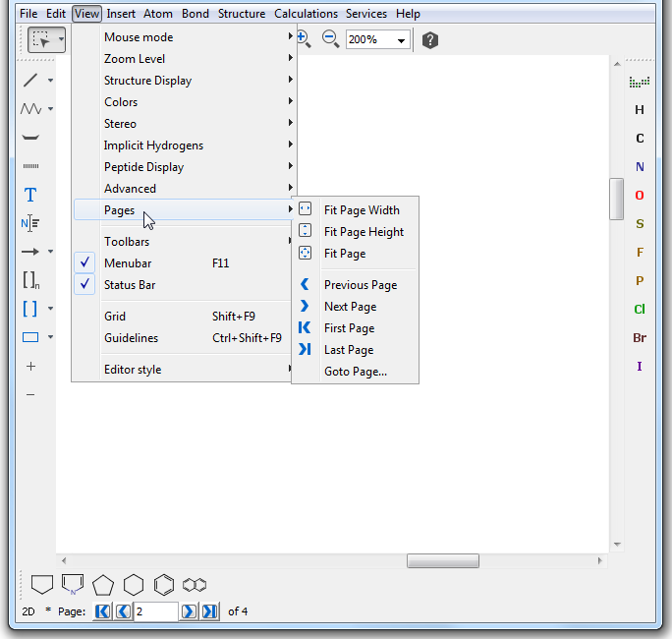Select the reaction arrow tool
Viewport: 672px width, 639px height.
30,252
